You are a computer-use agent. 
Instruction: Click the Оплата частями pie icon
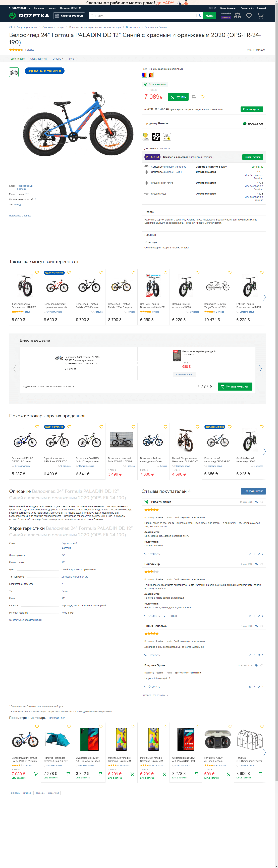point(146,136)
